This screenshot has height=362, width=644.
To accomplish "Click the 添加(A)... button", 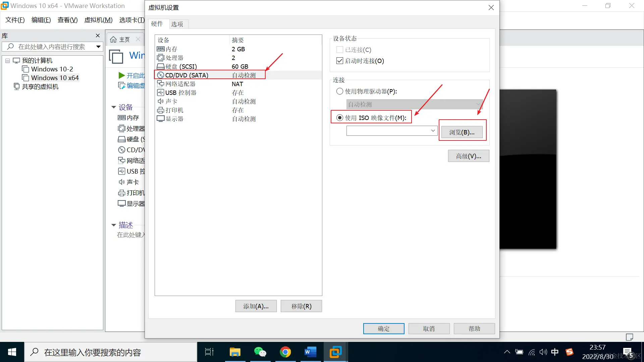I will click(x=256, y=306).
